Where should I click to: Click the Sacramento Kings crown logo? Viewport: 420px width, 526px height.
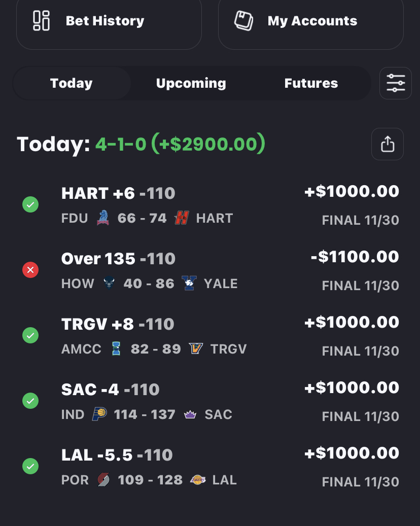pos(190,414)
